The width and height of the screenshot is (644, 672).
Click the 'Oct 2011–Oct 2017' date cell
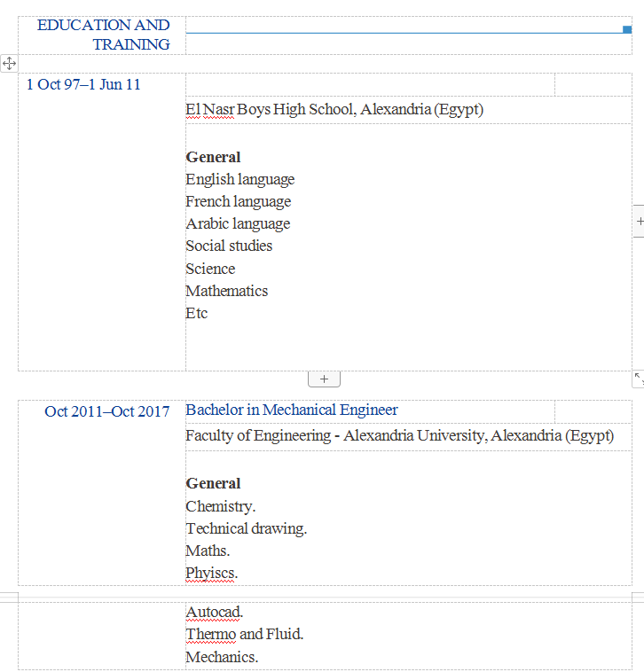[106, 411]
